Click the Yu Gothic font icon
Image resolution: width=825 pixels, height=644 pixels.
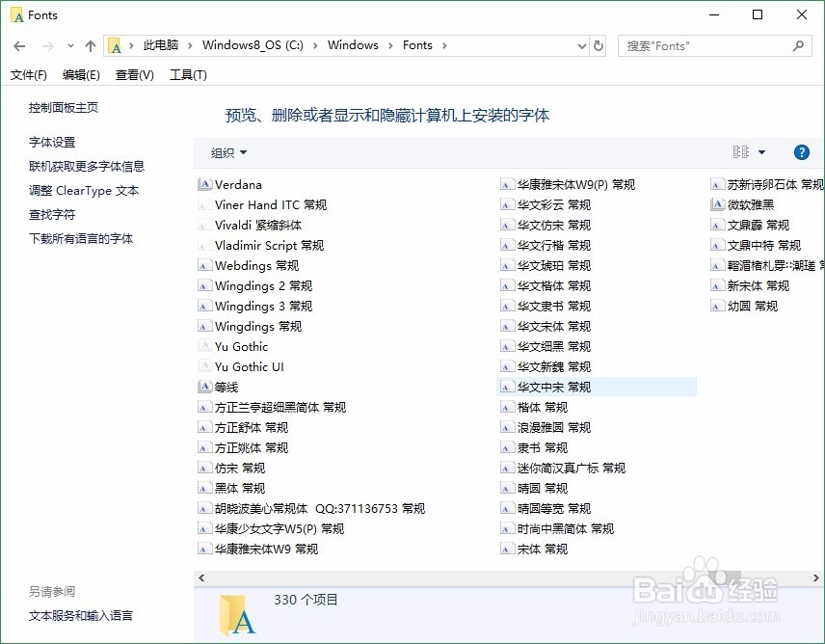[x=204, y=346]
